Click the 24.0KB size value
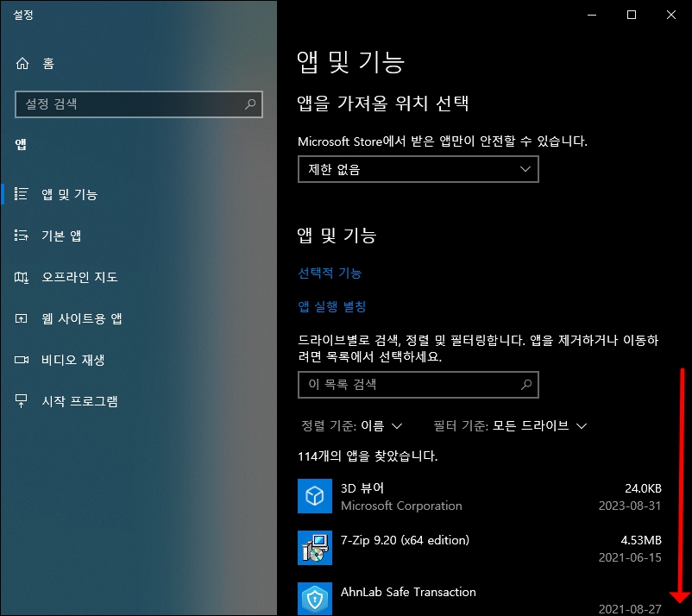 click(643, 488)
